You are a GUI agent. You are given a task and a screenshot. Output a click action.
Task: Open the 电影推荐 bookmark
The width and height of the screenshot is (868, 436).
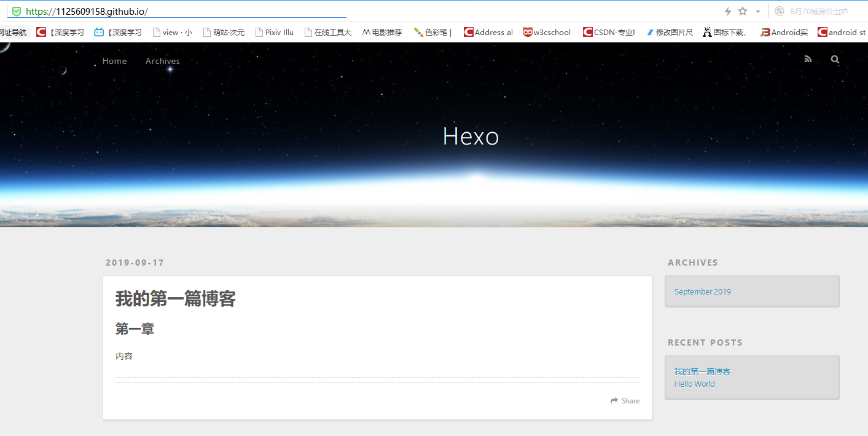[381, 32]
